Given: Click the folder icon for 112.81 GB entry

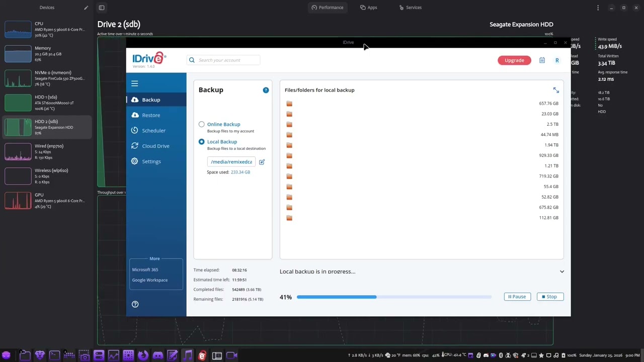Looking at the screenshot, I should 289,218.
